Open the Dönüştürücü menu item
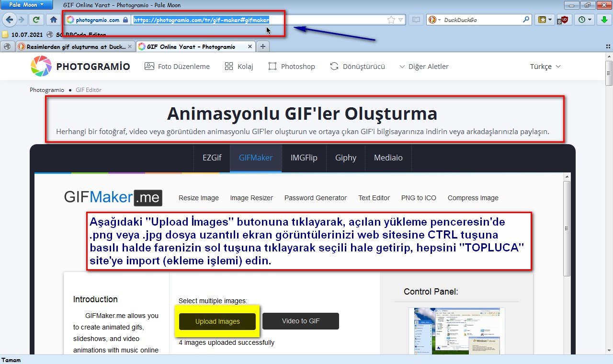613x364 pixels. pyautogui.click(x=357, y=67)
